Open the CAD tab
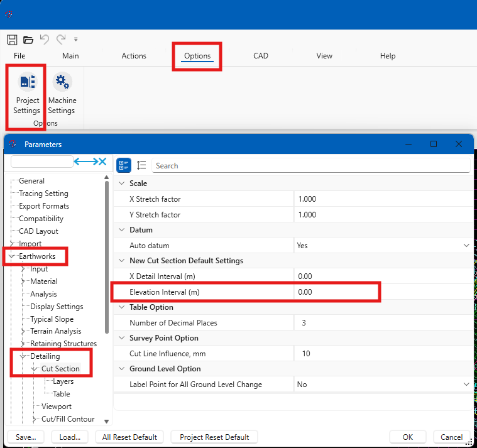Viewport: 477px width, 448px height. point(261,56)
